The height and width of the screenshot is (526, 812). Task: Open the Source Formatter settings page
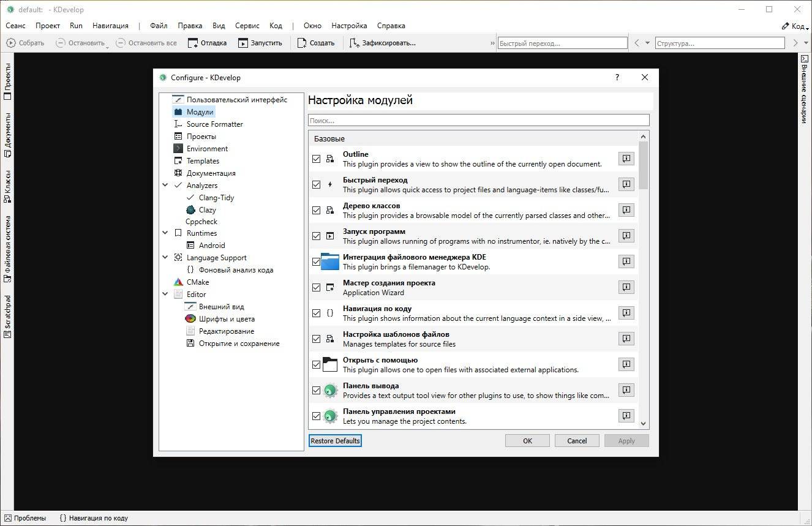click(208, 124)
